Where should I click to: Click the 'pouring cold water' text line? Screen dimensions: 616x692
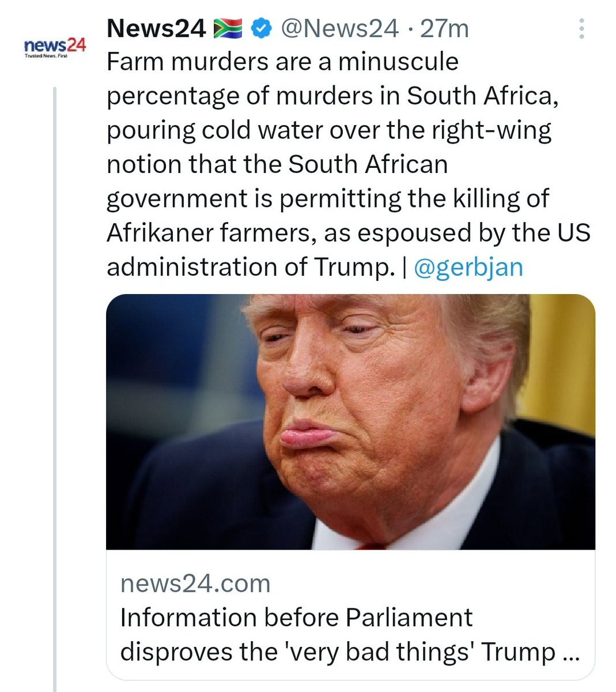click(x=328, y=130)
